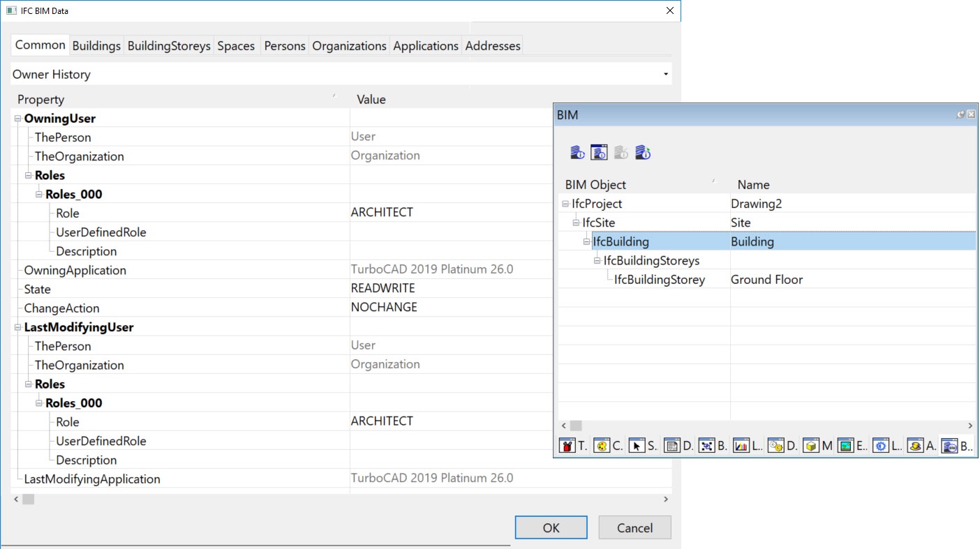Switch to the Organizations tab
The width and height of the screenshot is (980, 549).
tap(349, 46)
